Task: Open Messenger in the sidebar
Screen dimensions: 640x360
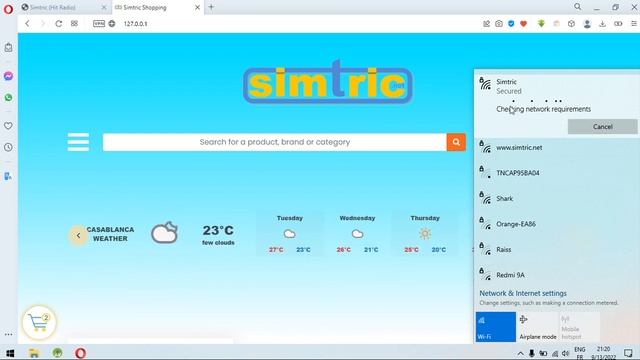Action: (x=8, y=76)
